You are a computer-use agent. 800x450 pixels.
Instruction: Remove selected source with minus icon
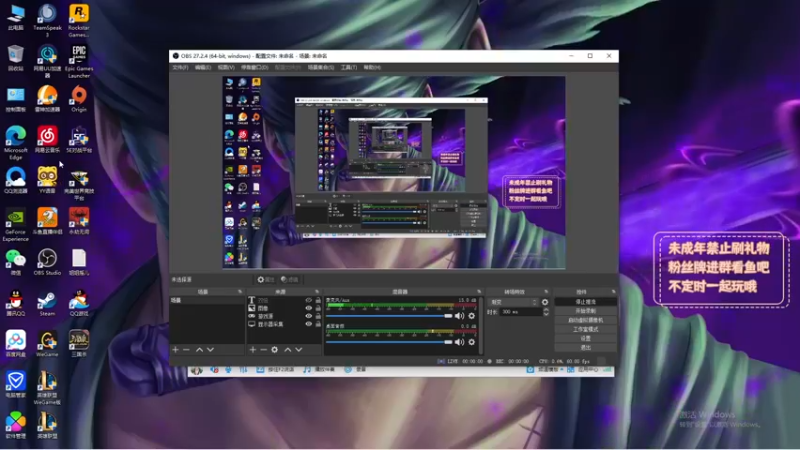(x=263, y=349)
